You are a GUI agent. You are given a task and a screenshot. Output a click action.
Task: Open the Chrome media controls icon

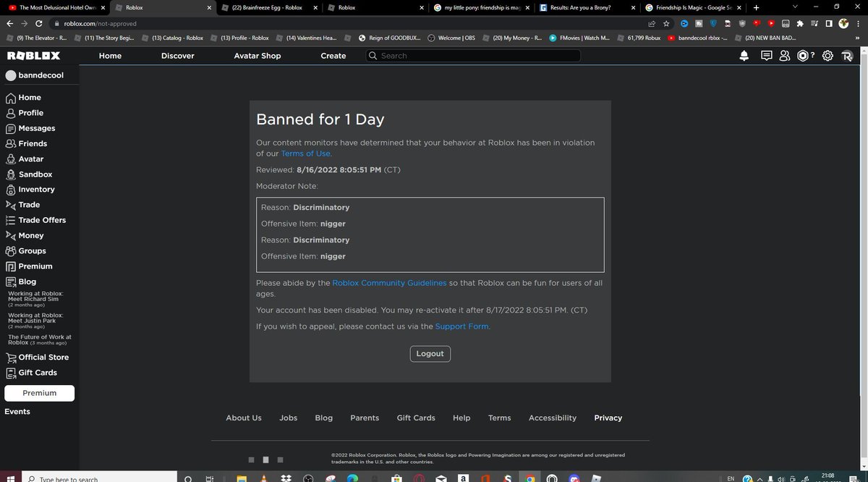point(813,23)
